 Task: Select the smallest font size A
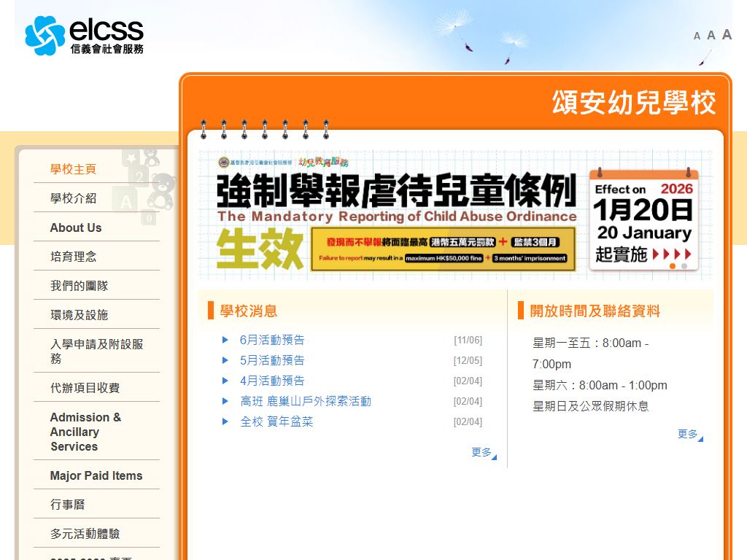pyautogui.click(x=697, y=36)
